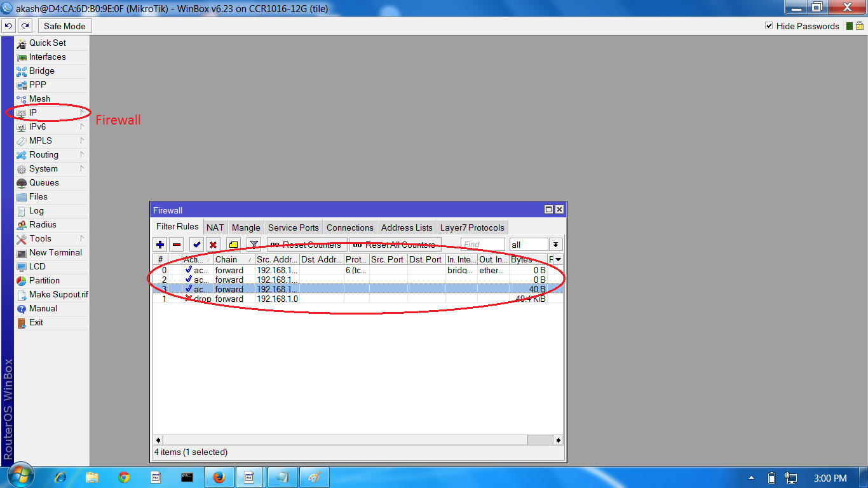
Task: Show hidden tray icons arrow
Action: point(752,478)
